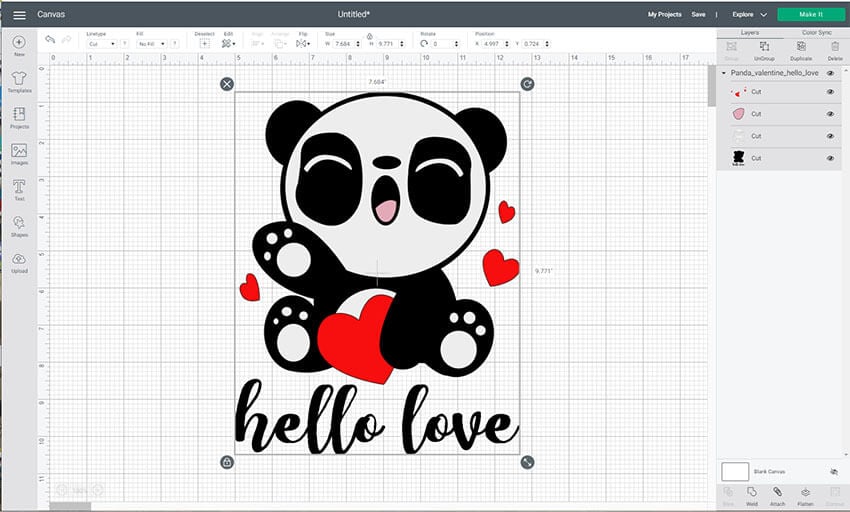Collapse the Panda_valentine_hello_love group
Viewport: 850px width, 512px height.
click(x=724, y=73)
